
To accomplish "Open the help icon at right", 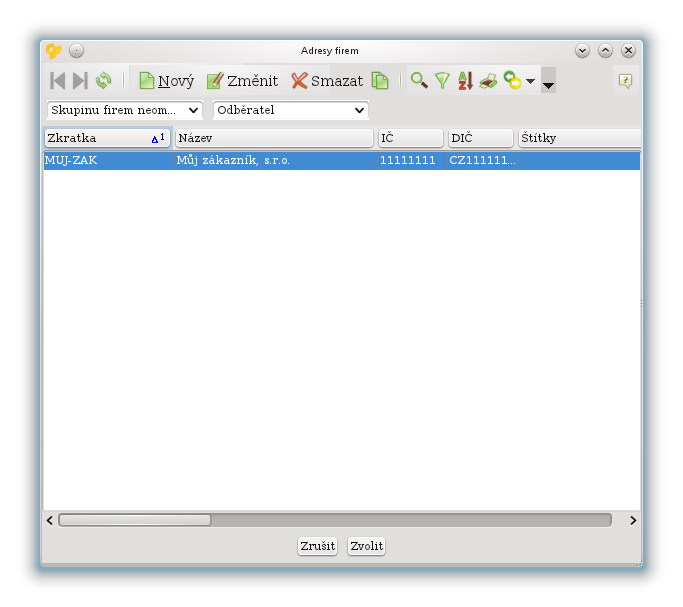I will click(x=626, y=81).
